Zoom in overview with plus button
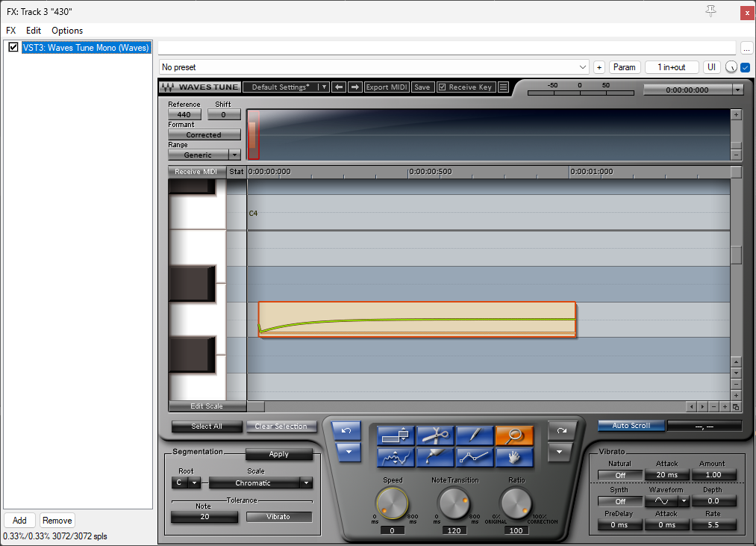Screen dimensions: 756x546 pyautogui.click(x=736, y=115)
